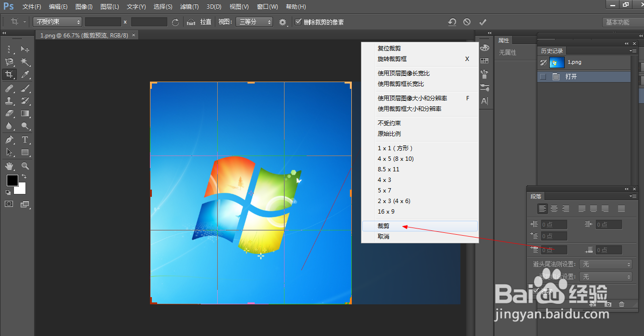Select 1 x 1 square ratio option

pos(420,148)
